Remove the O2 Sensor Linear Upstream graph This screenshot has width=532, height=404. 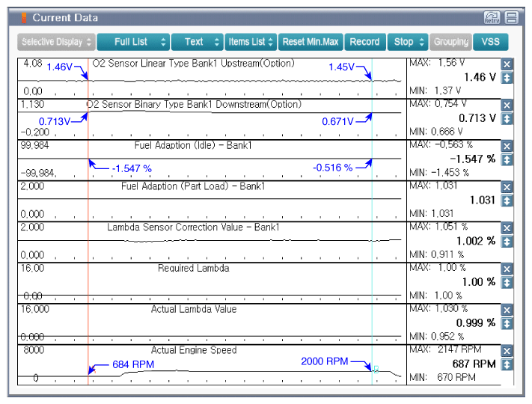point(507,64)
